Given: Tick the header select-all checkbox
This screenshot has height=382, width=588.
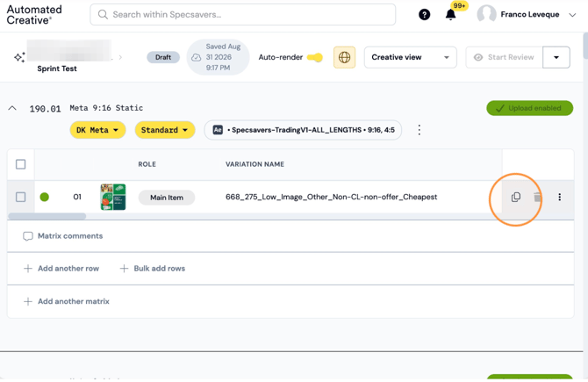Looking at the screenshot, I should [21, 164].
